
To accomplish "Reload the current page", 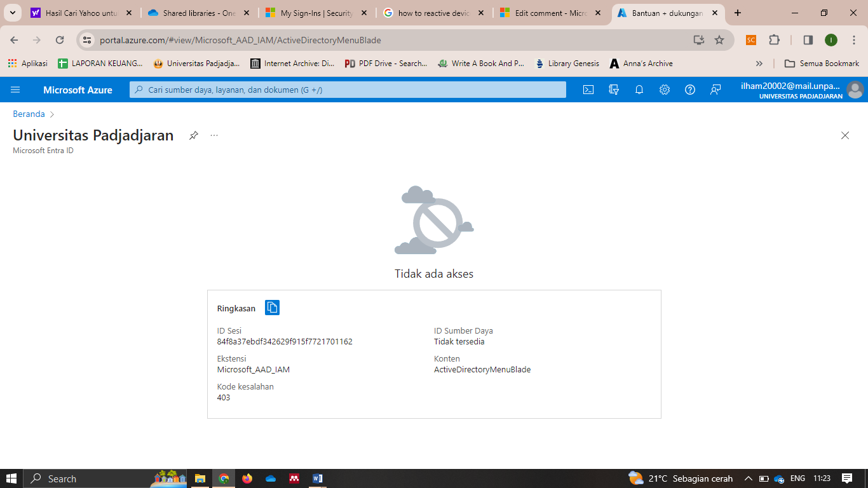I will pyautogui.click(x=60, y=40).
